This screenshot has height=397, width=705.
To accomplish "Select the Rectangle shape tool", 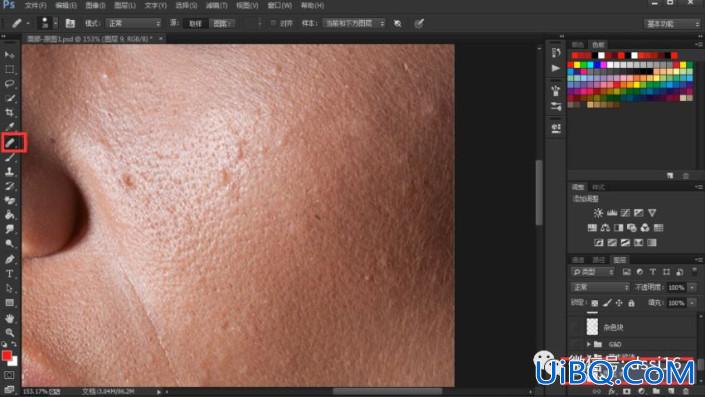I will (x=9, y=303).
